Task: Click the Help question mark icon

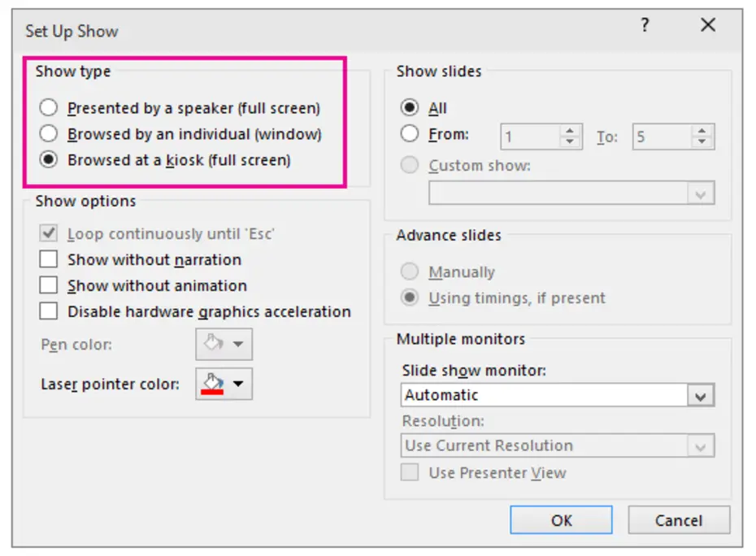Action: [x=644, y=25]
